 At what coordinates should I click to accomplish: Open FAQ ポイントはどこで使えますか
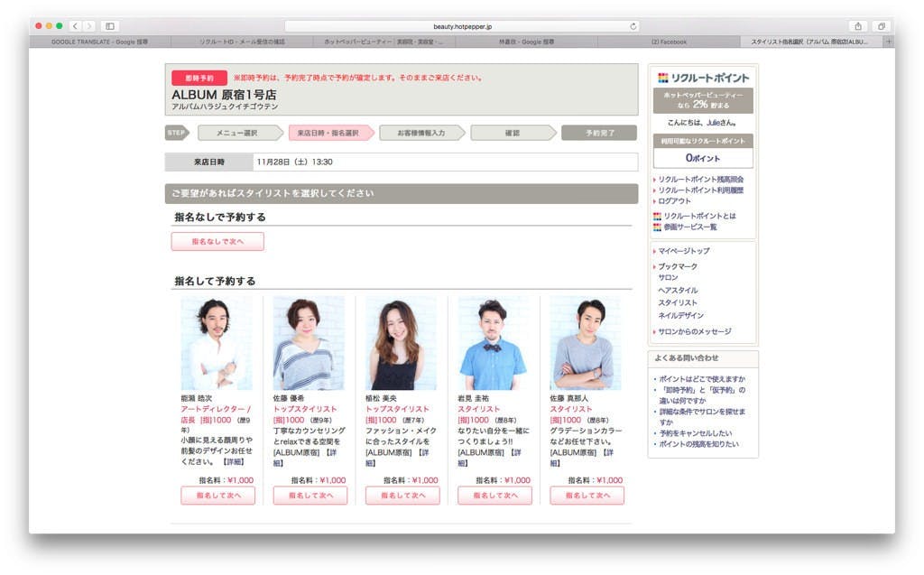702,379
